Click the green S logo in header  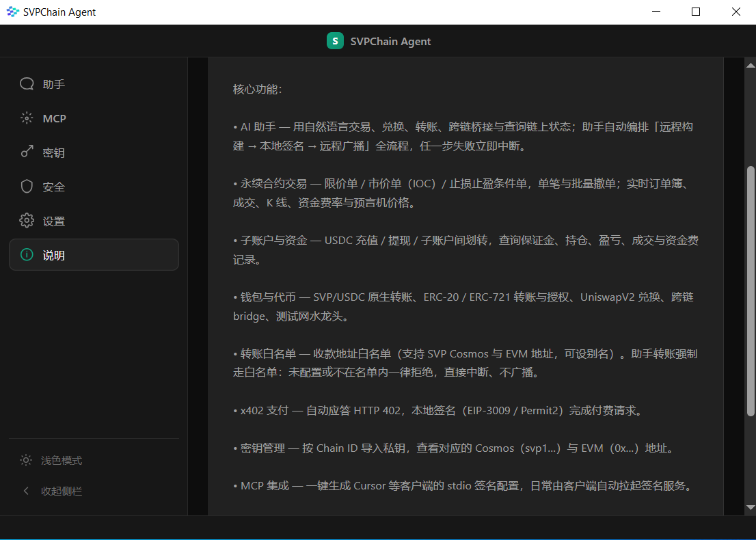click(x=335, y=41)
